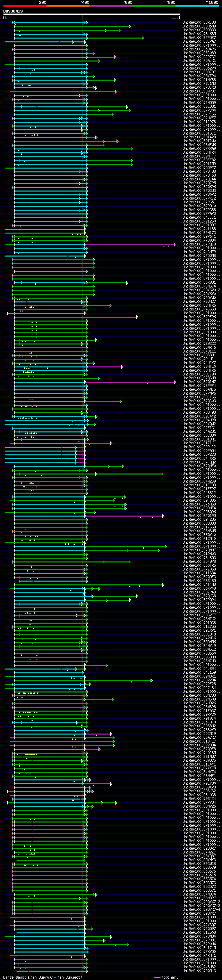Screen dimensions: 222x980
Task: Select label UniRef100_Q75HG8
Action: [199, 504]
